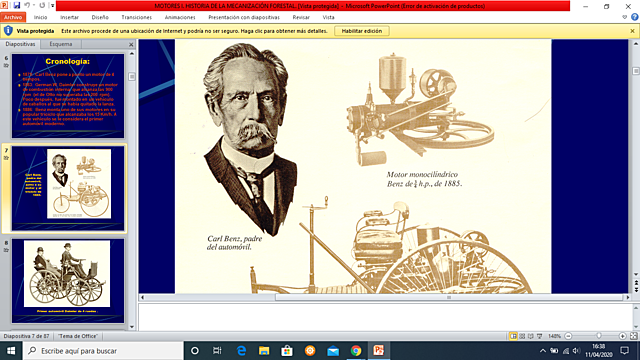This screenshot has height=360, width=640.
Task: Start Slide Show view icon in status bar
Action: tap(540, 336)
